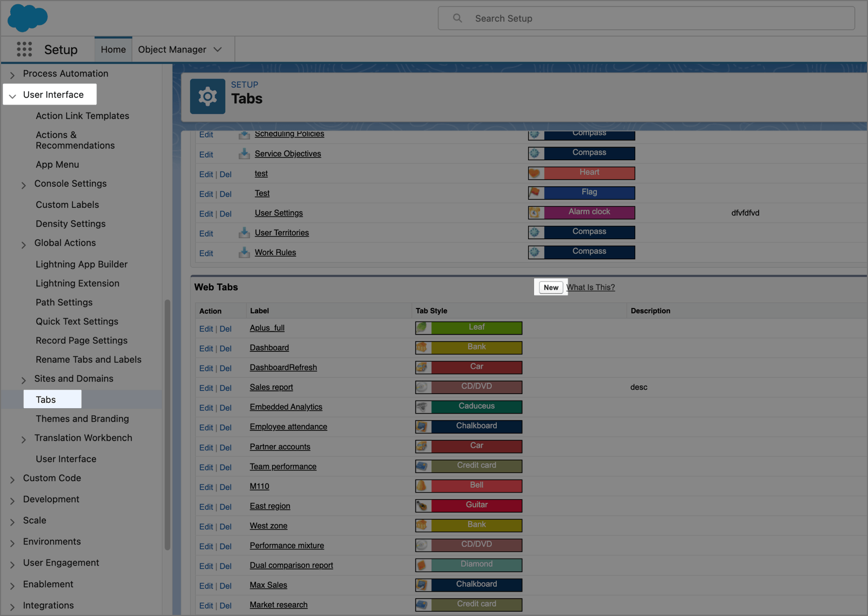868x616 pixels.
Task: Click the Salesforce cloud logo
Action: 28,18
